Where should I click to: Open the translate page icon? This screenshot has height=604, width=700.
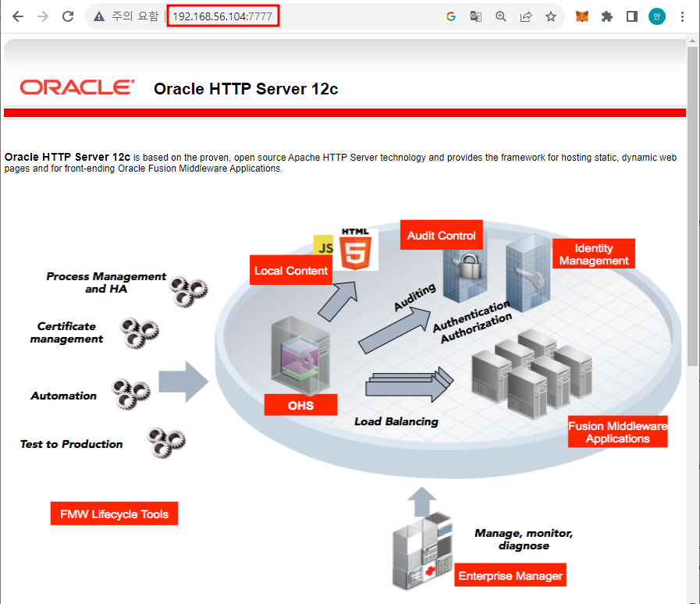point(476,16)
